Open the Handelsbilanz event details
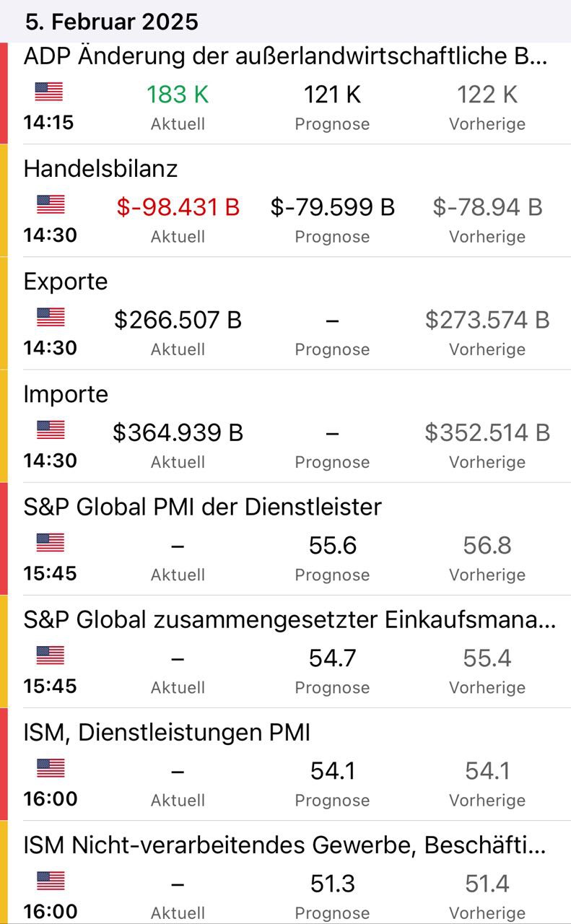Viewport: 571px width, 924px height. (x=100, y=169)
